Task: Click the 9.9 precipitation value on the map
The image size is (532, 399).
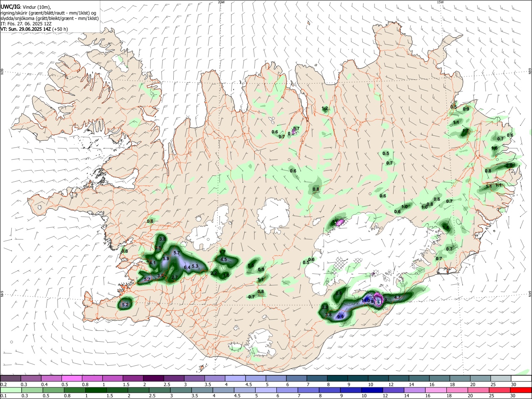Action: pyautogui.click(x=340, y=317)
